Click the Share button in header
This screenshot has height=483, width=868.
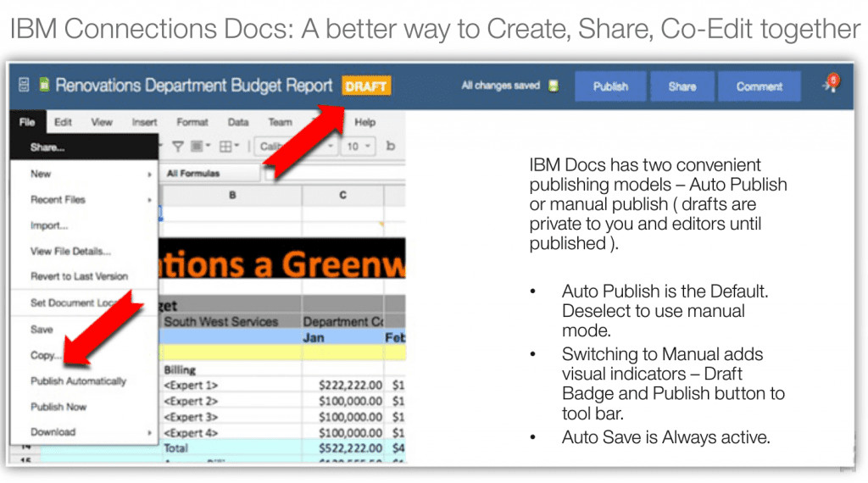point(682,86)
